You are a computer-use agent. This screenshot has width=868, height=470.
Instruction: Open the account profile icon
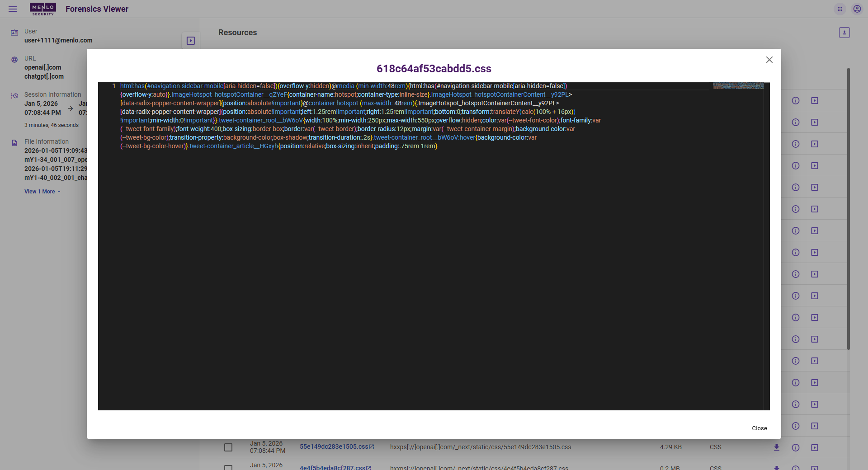[x=857, y=9]
